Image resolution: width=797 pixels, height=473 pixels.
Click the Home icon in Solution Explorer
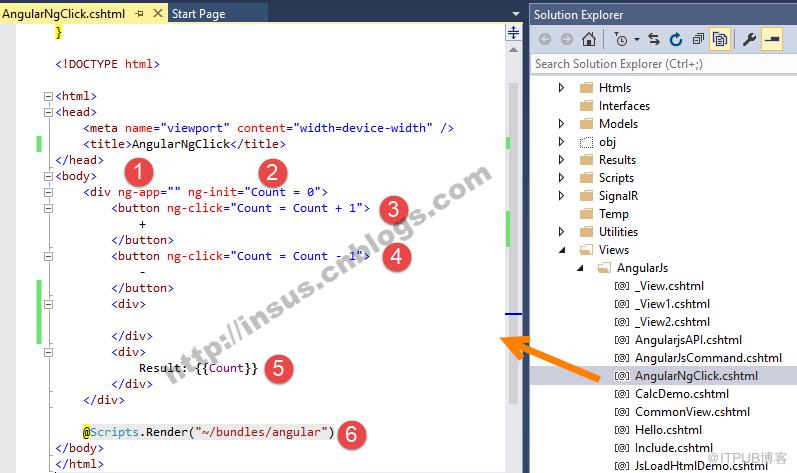tap(589, 39)
